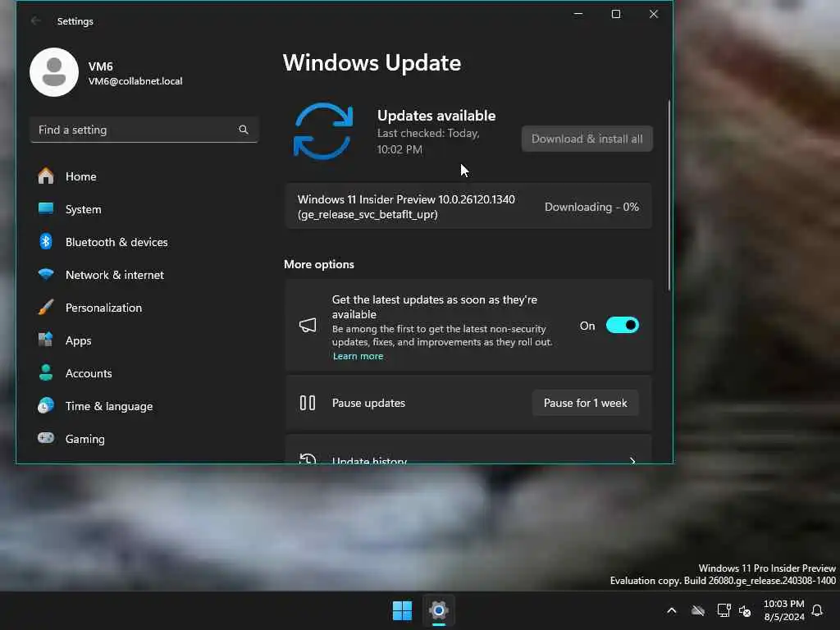Click the muted volume tray icon

click(x=745, y=610)
